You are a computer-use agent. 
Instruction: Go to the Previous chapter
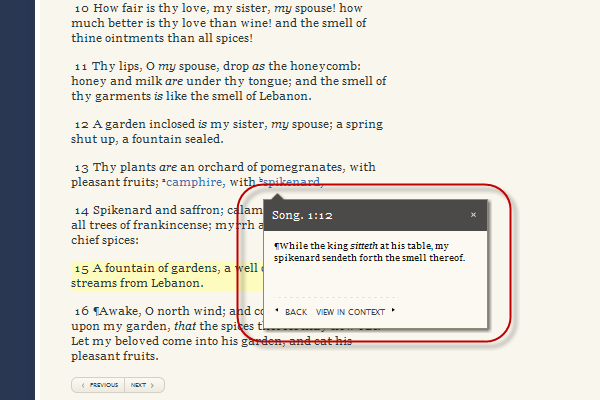pos(98,384)
